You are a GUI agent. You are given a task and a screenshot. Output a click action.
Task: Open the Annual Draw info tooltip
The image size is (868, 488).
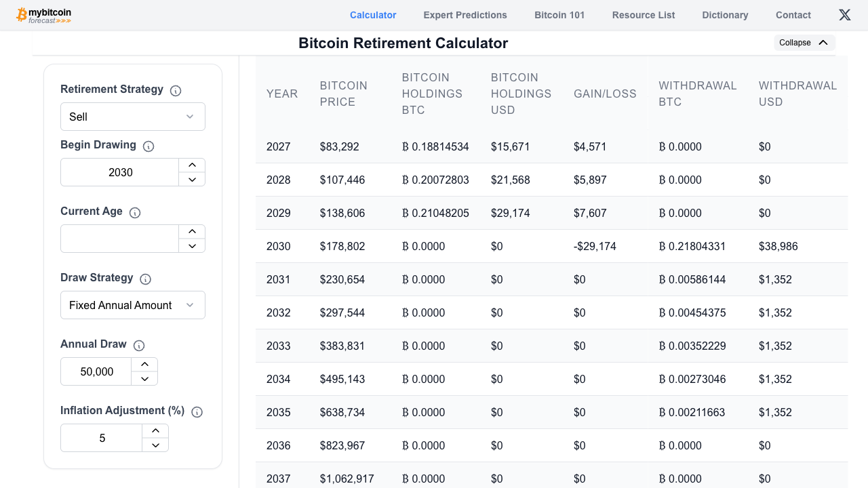coord(139,345)
